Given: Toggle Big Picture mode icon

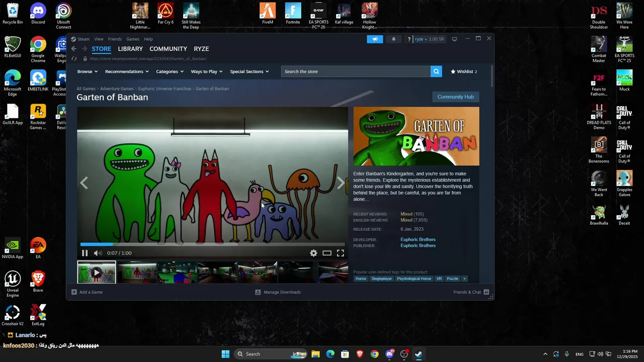Looking at the screenshot, I should 454,39.
